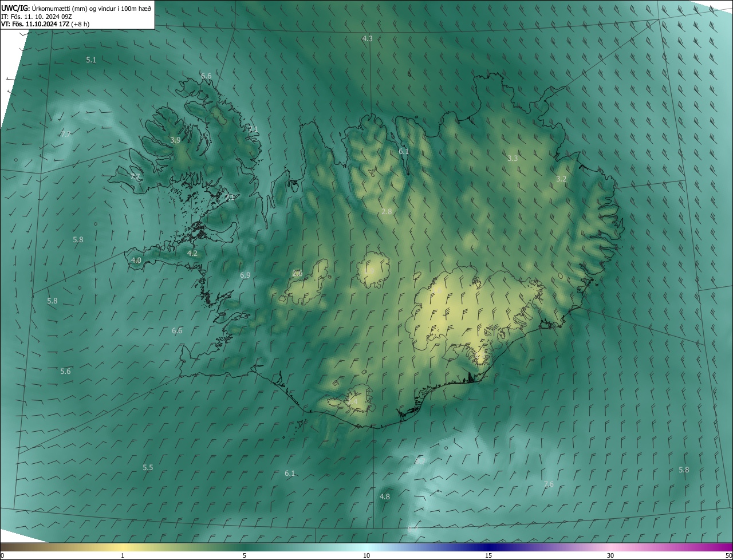Click the colour scale tick label 50
Screen dimensions: 733x560
point(728,556)
